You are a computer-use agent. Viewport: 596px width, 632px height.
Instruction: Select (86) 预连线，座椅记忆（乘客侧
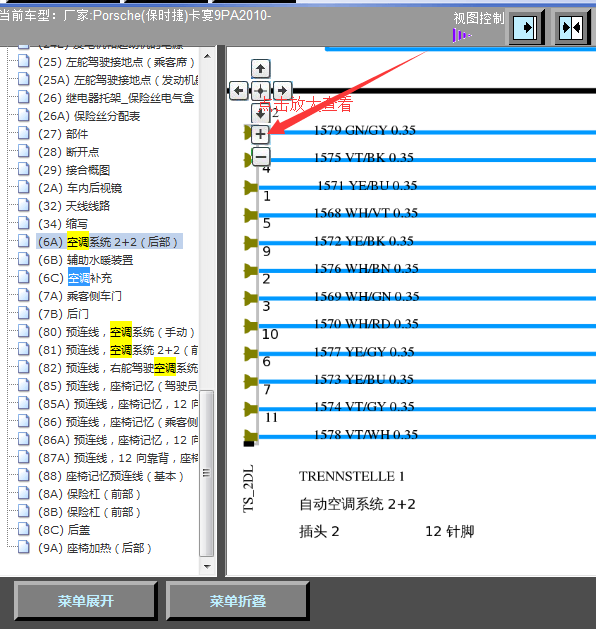(x=118, y=422)
